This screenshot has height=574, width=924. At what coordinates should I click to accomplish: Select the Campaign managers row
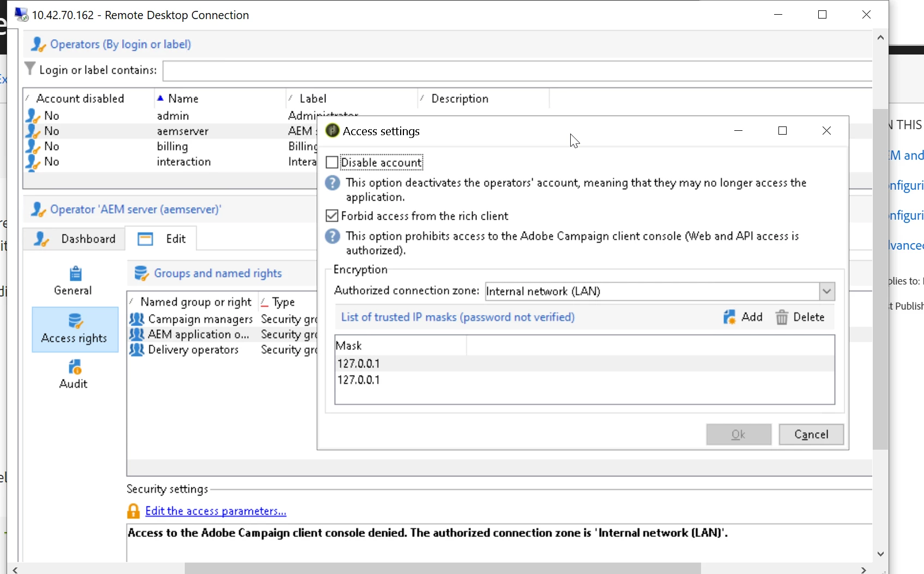[222, 319]
